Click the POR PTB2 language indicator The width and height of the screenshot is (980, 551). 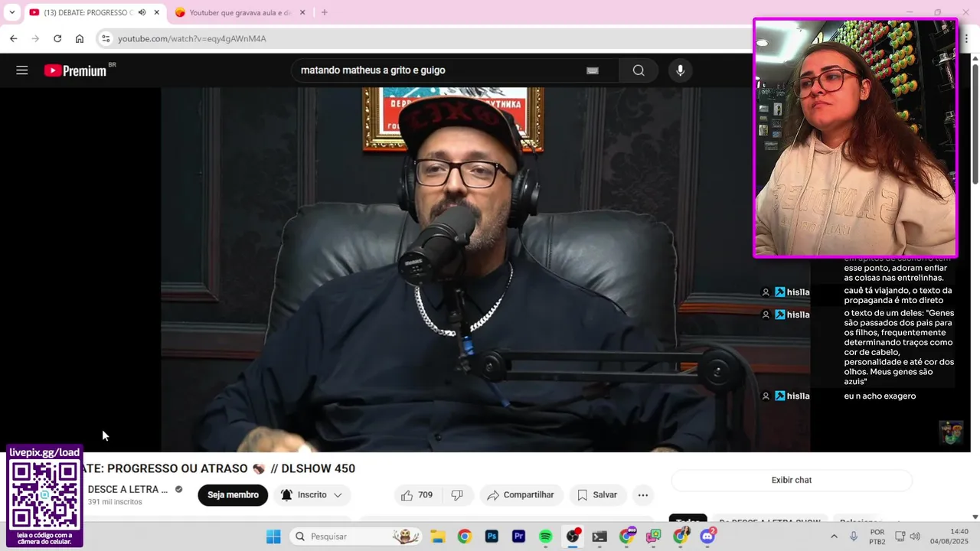click(x=877, y=536)
